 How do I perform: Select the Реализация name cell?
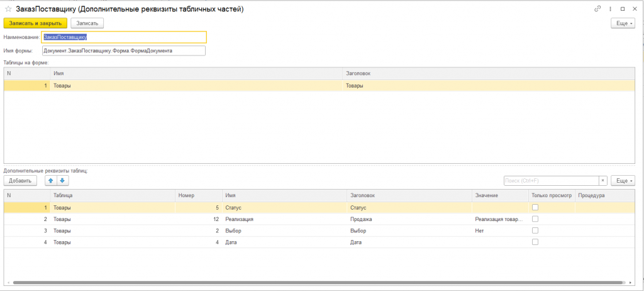285,219
